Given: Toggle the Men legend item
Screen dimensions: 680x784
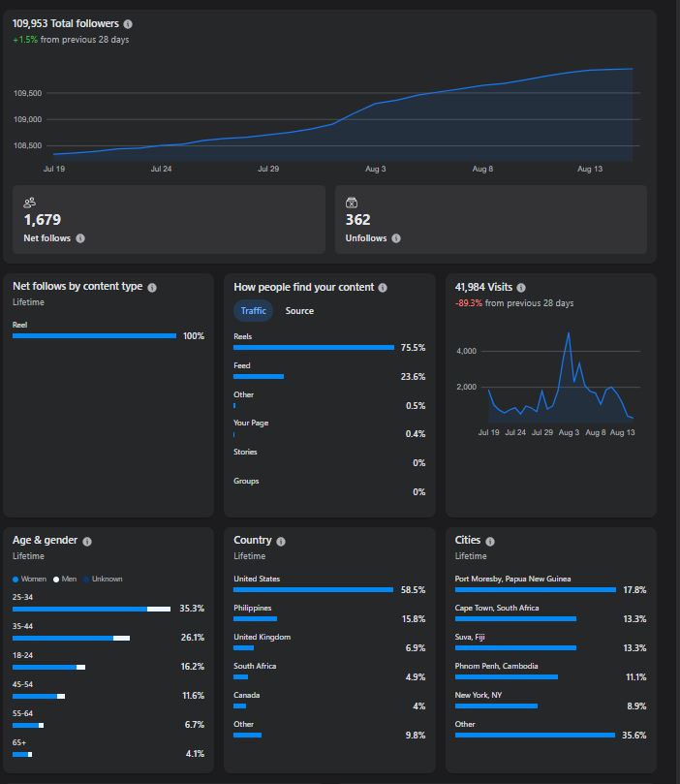Looking at the screenshot, I should point(65,579).
